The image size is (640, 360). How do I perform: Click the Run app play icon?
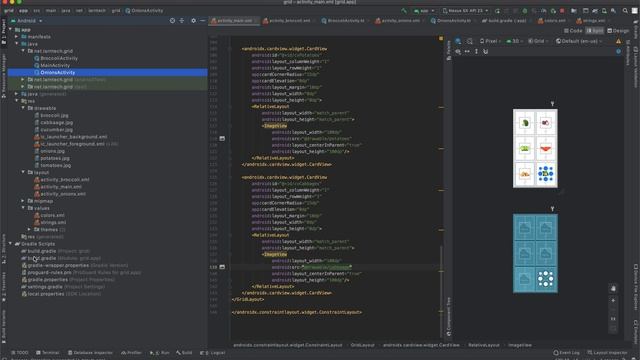point(497,11)
